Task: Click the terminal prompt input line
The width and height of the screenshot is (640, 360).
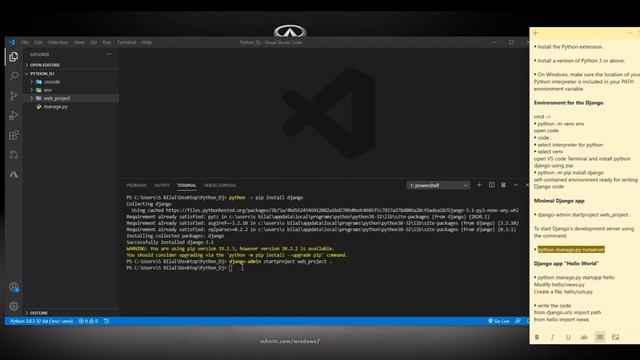Action: (x=180, y=268)
